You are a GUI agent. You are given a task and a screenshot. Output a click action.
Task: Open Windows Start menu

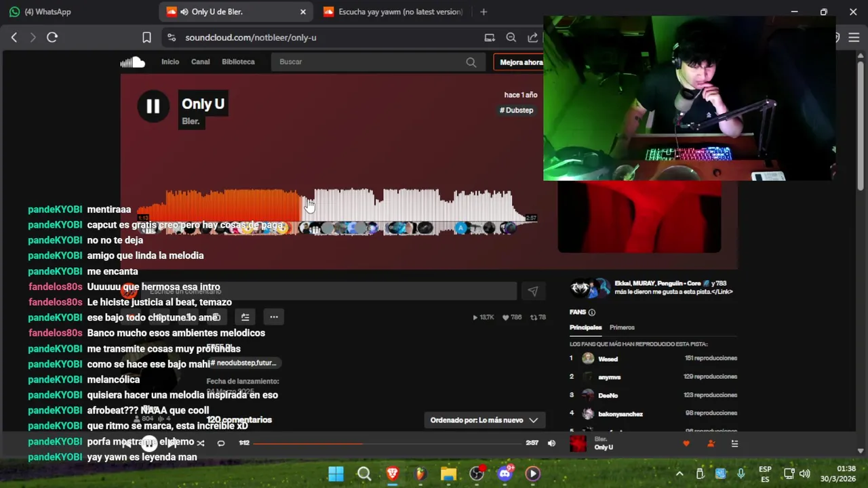click(x=336, y=474)
